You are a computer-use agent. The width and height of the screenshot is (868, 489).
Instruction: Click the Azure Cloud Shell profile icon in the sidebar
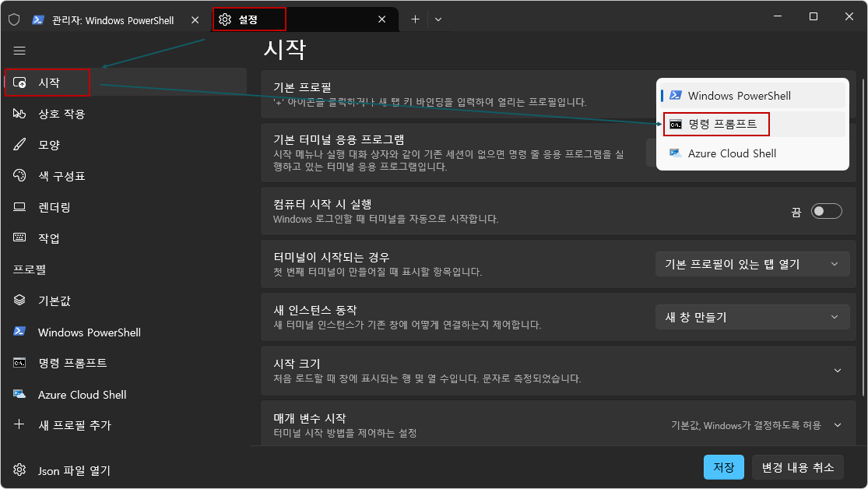pyautogui.click(x=19, y=394)
